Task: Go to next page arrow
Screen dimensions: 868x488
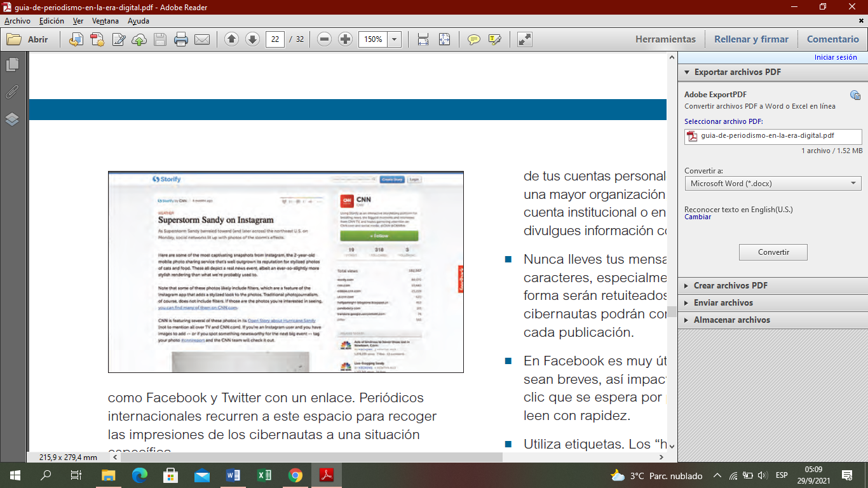Action: (x=252, y=39)
